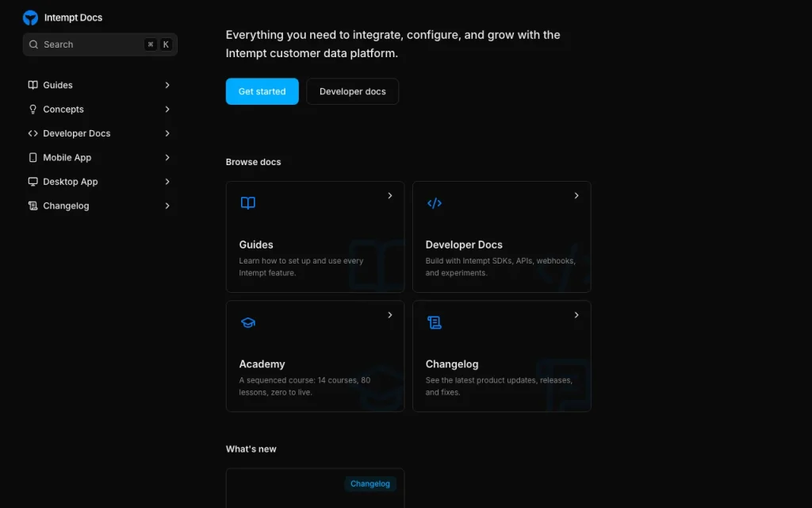Open Guides in the sidebar menu
The width and height of the screenshot is (812, 508).
click(x=100, y=85)
